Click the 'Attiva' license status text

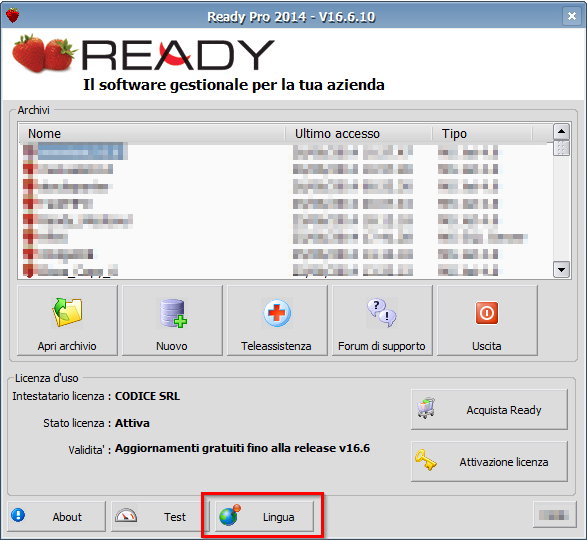[x=132, y=423]
